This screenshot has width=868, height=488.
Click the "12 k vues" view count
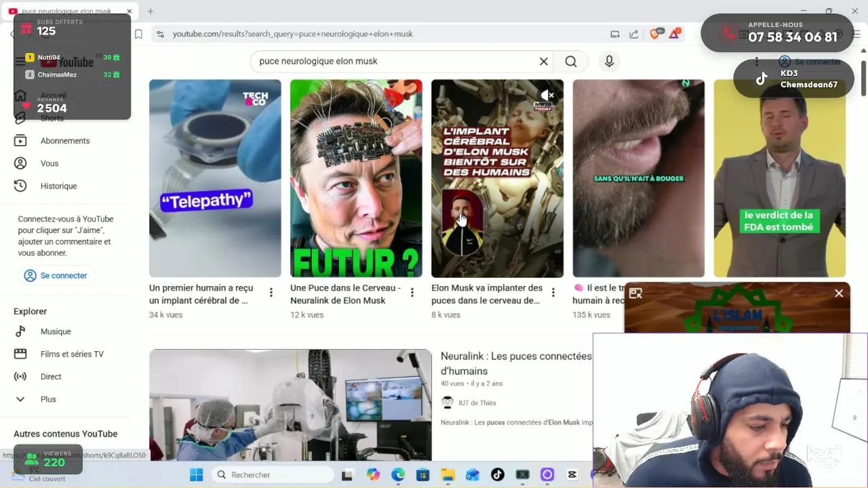click(307, 314)
